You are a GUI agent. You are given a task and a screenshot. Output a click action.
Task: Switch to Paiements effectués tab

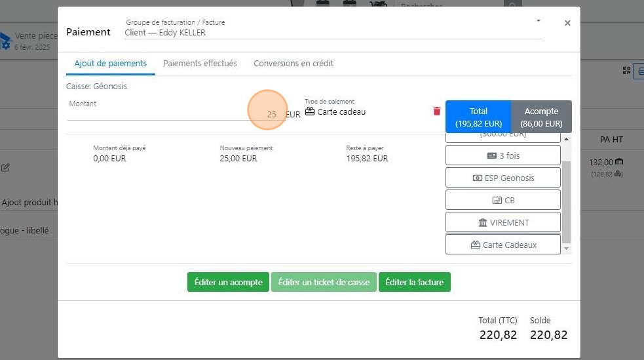[200, 64]
